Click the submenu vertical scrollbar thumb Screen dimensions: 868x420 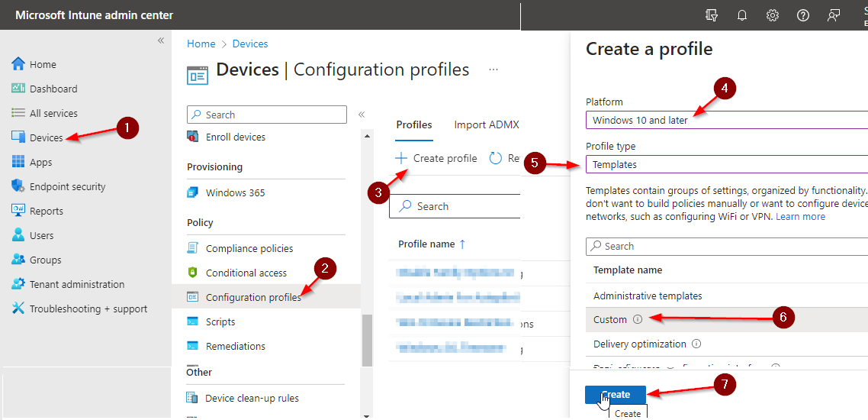pyautogui.click(x=366, y=340)
